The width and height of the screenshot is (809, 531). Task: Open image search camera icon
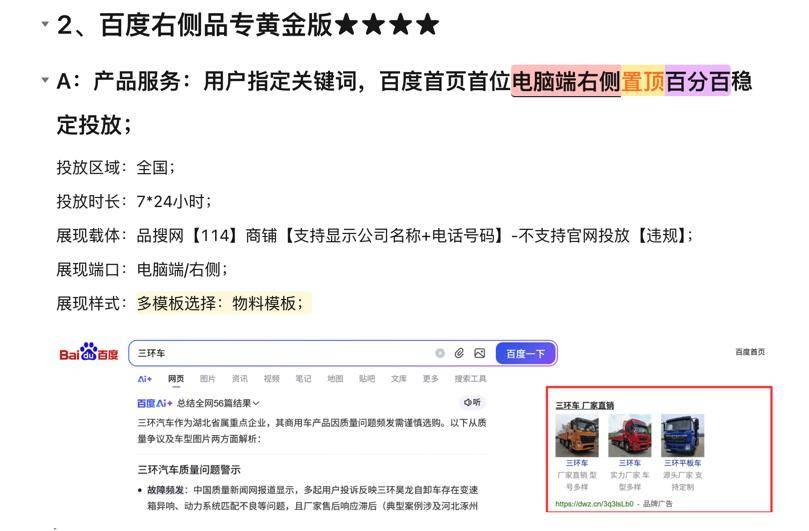[x=480, y=353]
